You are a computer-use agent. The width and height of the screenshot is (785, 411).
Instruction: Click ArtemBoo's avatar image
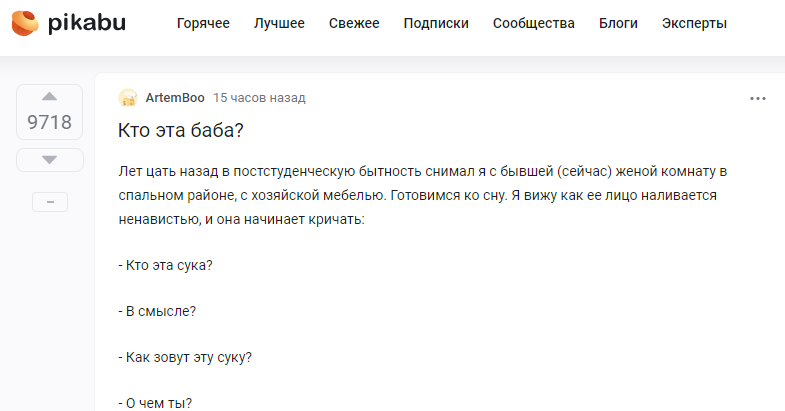pyautogui.click(x=128, y=98)
